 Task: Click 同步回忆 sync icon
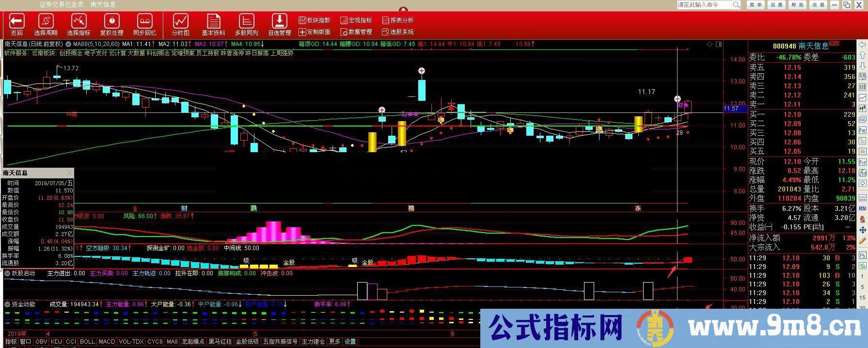coord(145,21)
